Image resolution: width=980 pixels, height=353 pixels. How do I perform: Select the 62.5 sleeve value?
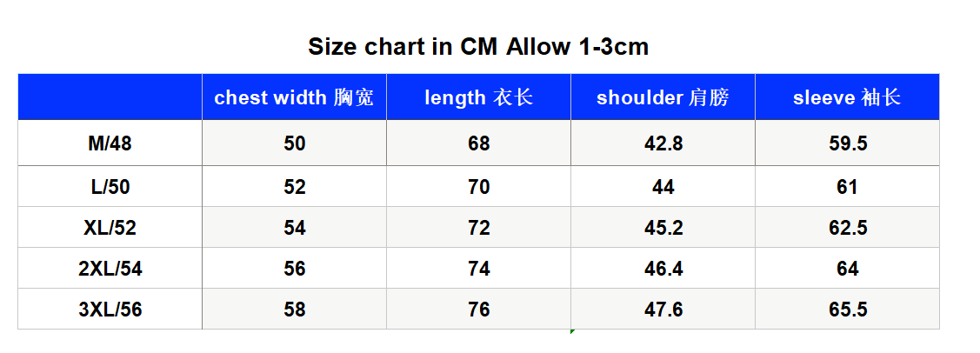(x=848, y=228)
